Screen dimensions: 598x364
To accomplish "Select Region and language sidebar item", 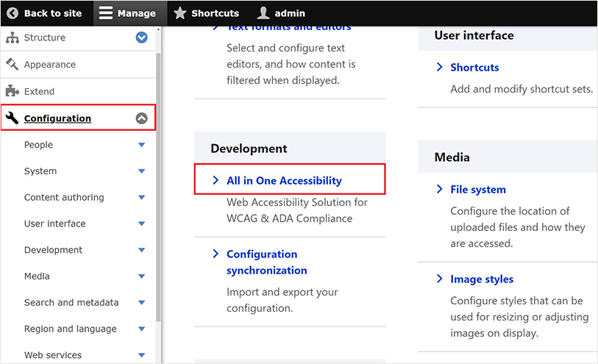I will tap(71, 329).
